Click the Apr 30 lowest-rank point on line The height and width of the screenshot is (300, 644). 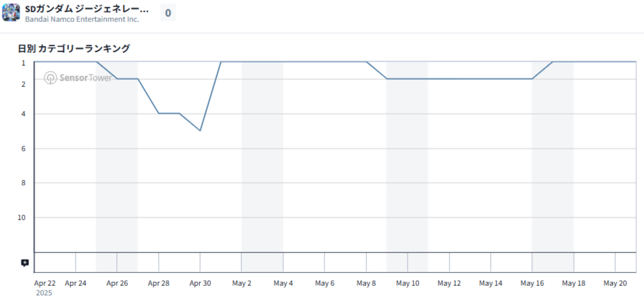click(200, 130)
